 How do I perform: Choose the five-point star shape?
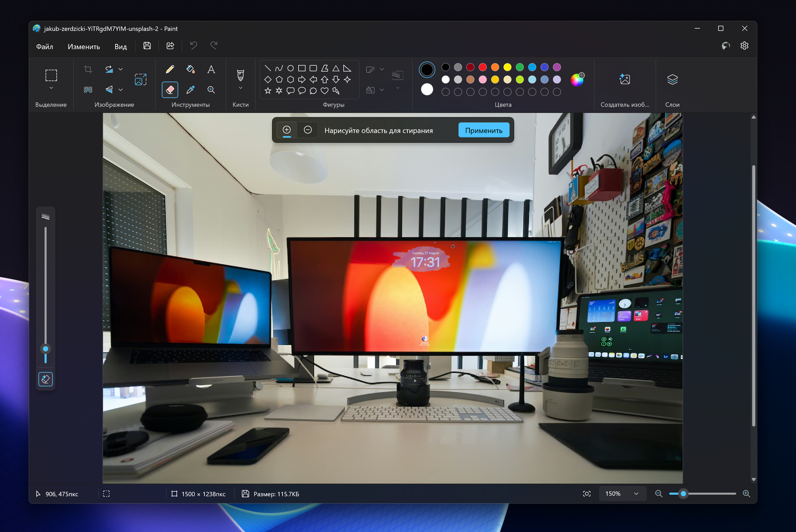tap(267, 91)
